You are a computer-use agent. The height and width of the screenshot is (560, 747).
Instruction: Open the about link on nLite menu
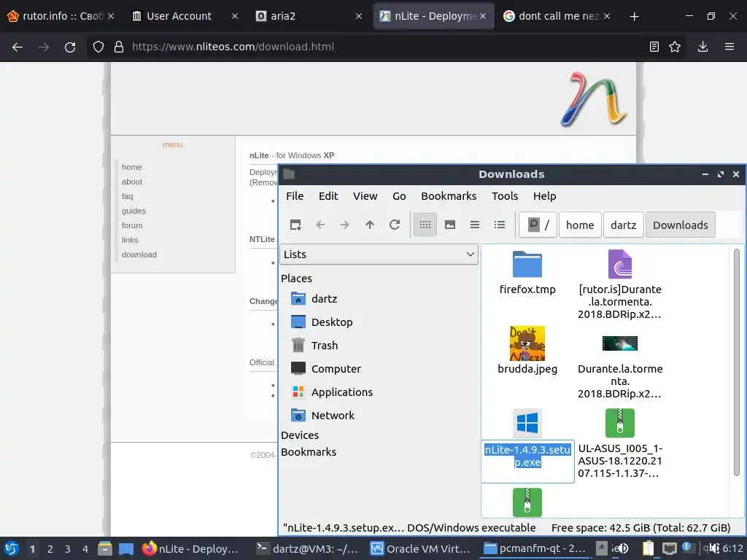[x=132, y=182]
